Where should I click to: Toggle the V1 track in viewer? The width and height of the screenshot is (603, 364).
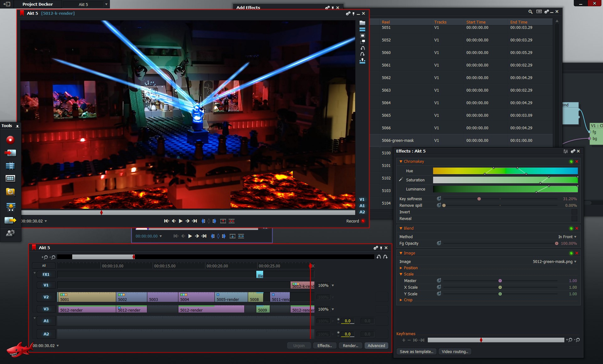362,200
